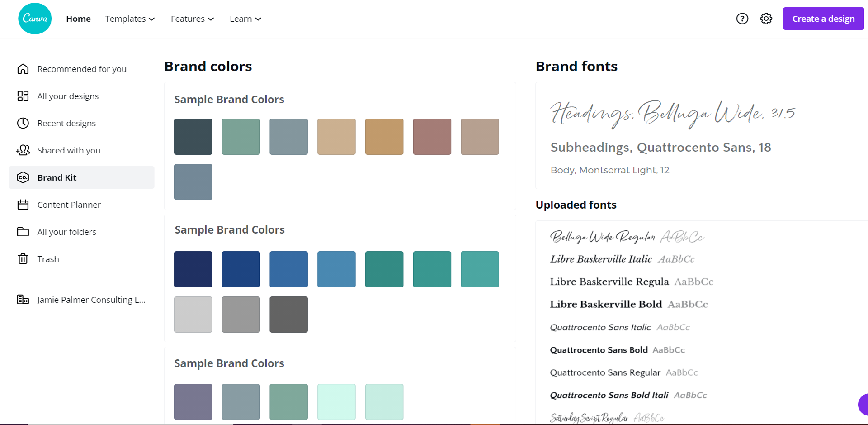Select the dark slate swatch, first palette
This screenshot has height=425, width=868.
tap(193, 137)
